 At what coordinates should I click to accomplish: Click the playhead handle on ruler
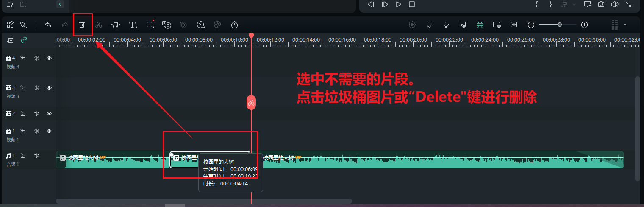tap(251, 35)
